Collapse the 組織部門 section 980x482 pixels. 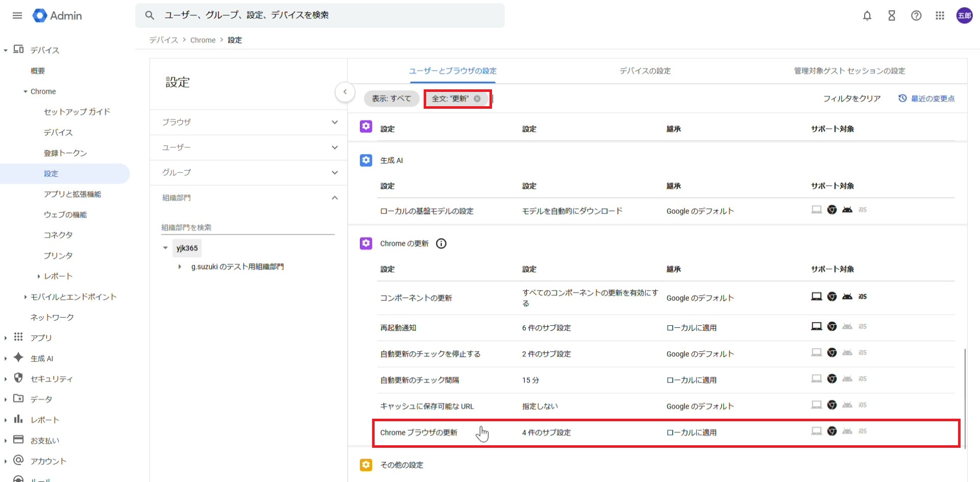tap(334, 198)
